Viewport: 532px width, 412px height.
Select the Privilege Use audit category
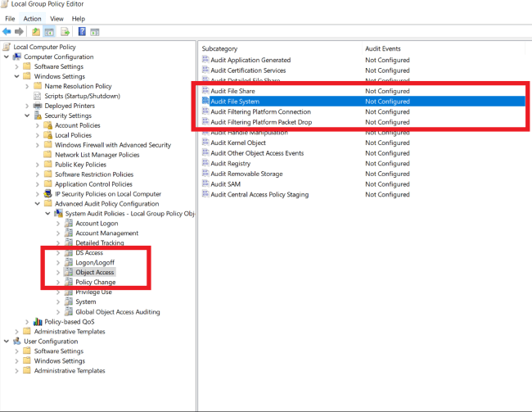pos(93,292)
